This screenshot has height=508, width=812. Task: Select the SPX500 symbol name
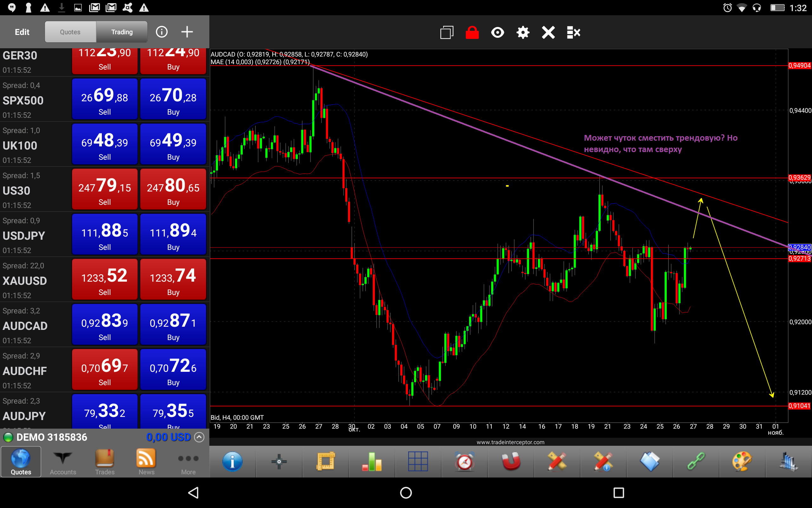(23, 100)
